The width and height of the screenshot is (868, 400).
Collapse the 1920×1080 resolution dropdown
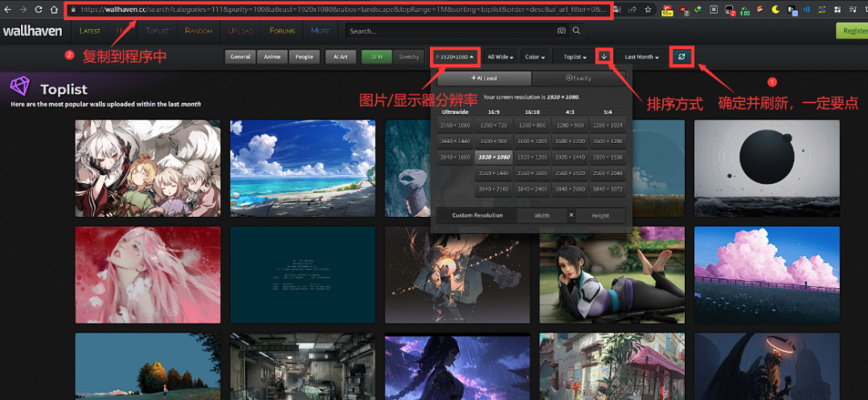(454, 57)
